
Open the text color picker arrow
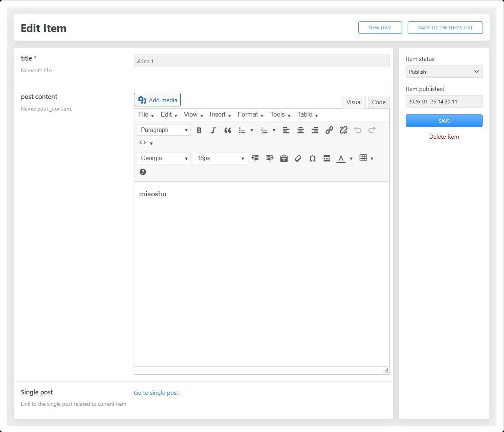tap(351, 158)
